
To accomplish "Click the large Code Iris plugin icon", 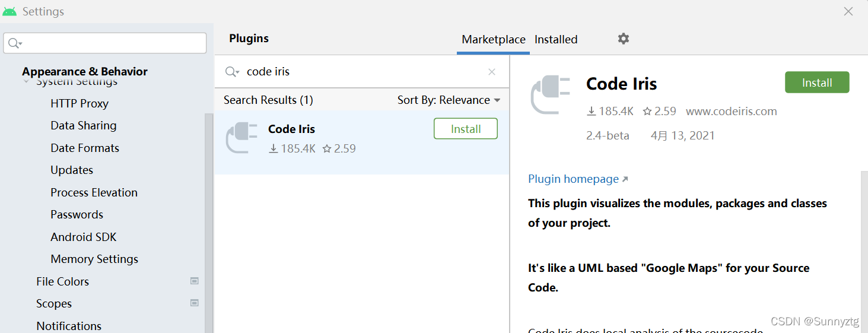I will (x=550, y=95).
